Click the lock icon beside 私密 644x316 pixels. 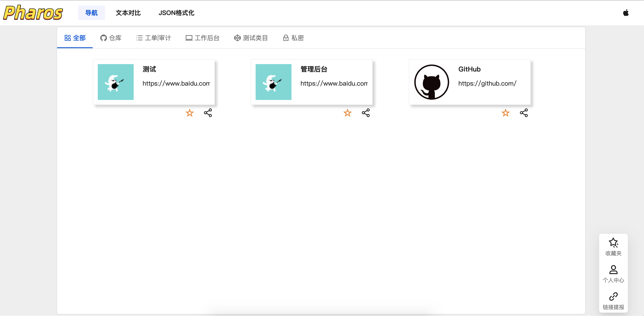pos(286,38)
